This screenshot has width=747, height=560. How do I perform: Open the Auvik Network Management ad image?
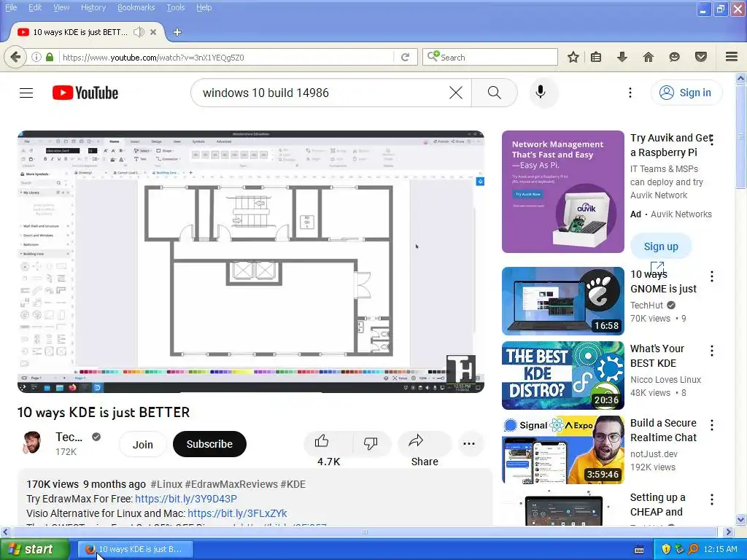tap(562, 192)
